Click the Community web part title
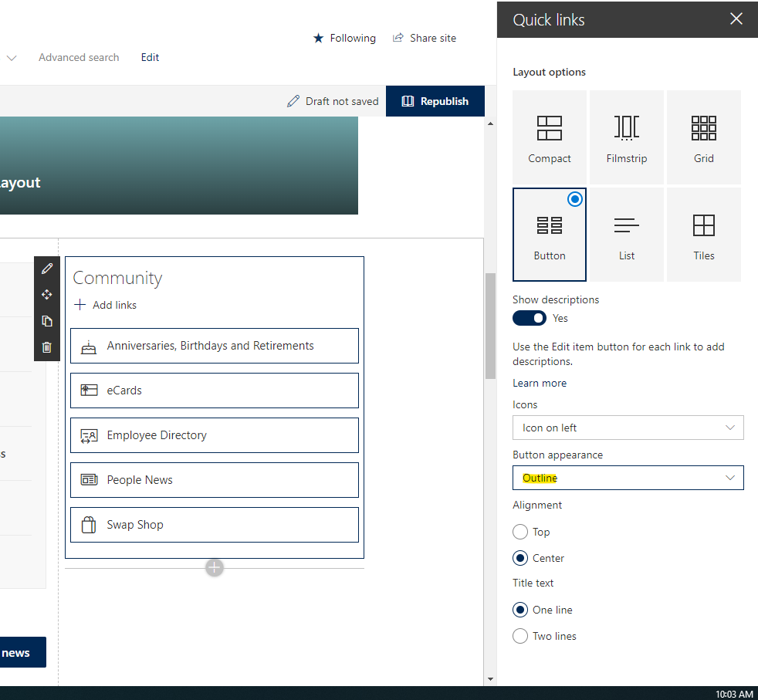This screenshot has height=700, width=758. coord(117,278)
